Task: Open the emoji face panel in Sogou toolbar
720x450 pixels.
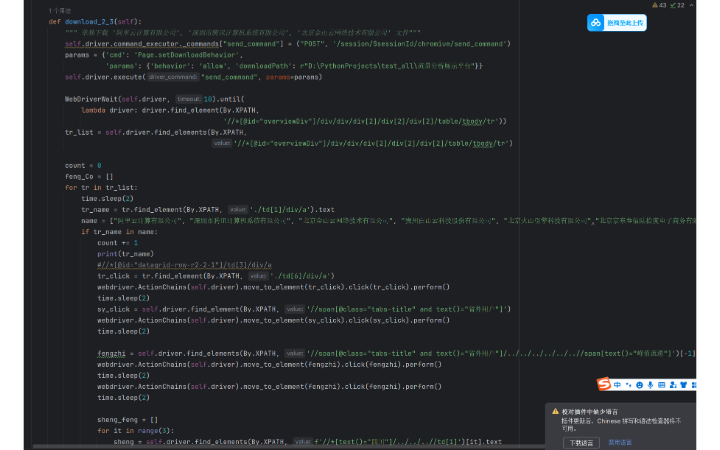Action: point(639,385)
